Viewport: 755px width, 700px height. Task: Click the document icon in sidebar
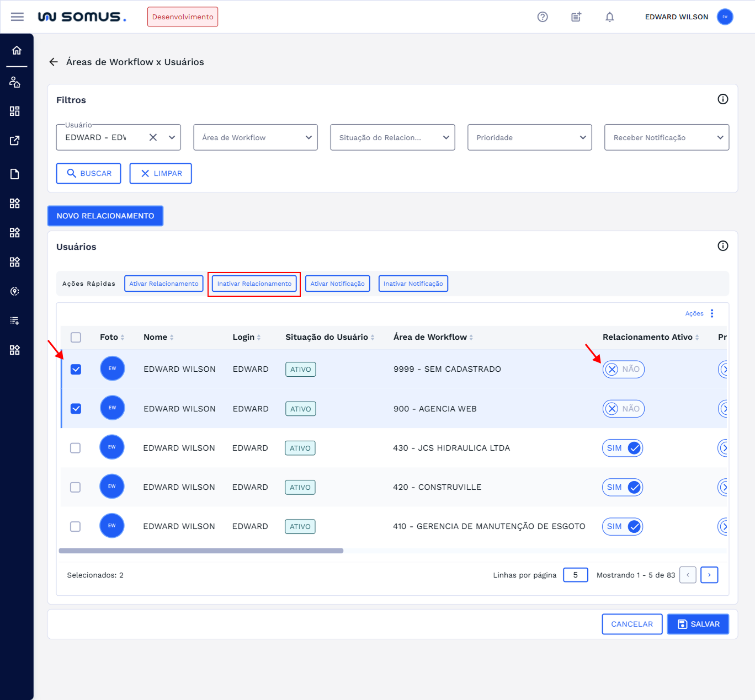[x=15, y=174]
